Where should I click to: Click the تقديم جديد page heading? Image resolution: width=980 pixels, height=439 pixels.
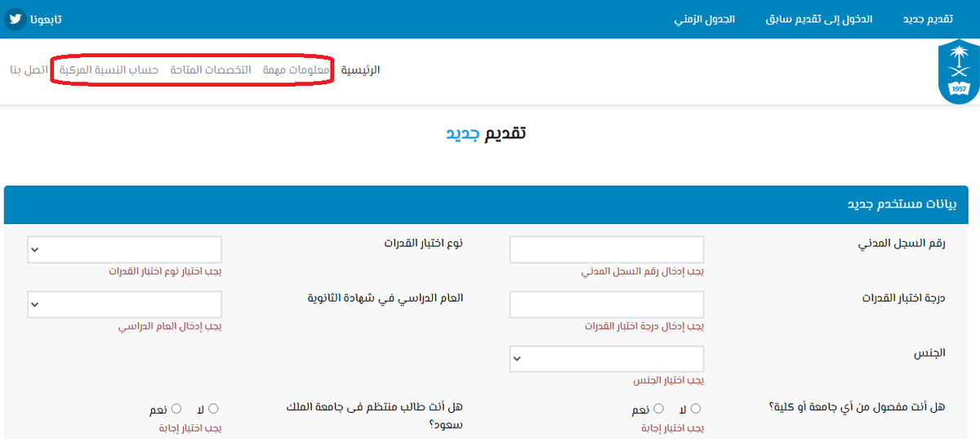click(486, 133)
